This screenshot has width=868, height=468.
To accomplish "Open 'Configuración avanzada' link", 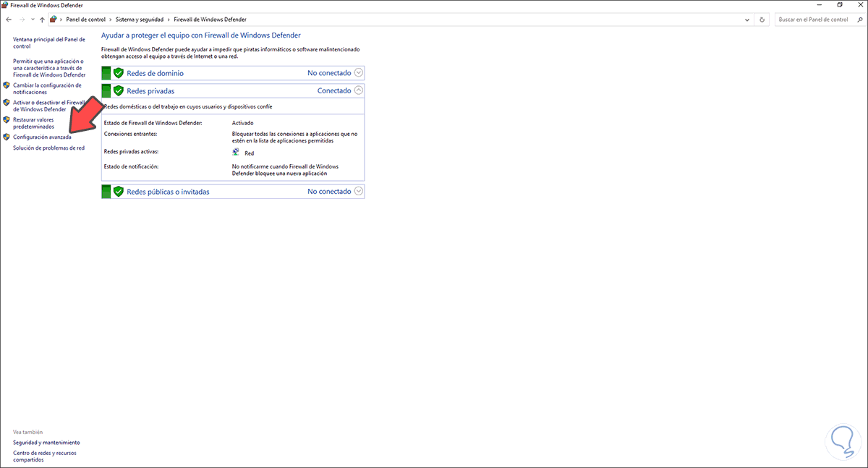I will (42, 137).
